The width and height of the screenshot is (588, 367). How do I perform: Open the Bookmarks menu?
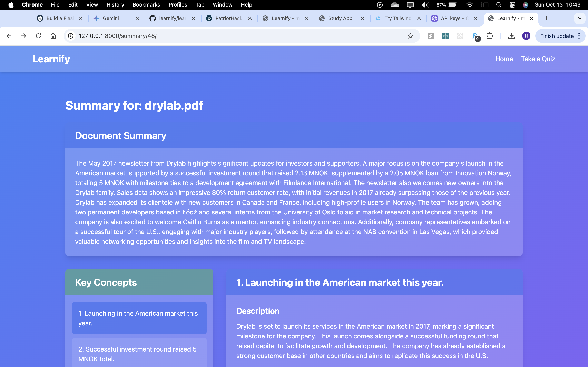146,5
